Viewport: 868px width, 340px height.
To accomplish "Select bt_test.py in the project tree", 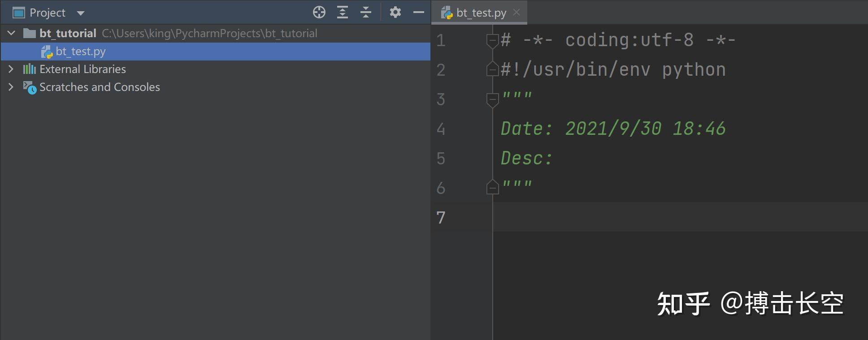I will [x=81, y=52].
